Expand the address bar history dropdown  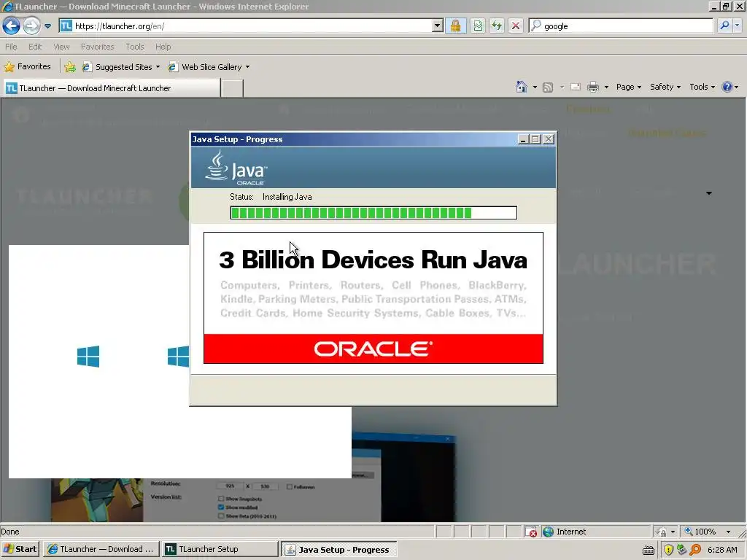tap(438, 26)
